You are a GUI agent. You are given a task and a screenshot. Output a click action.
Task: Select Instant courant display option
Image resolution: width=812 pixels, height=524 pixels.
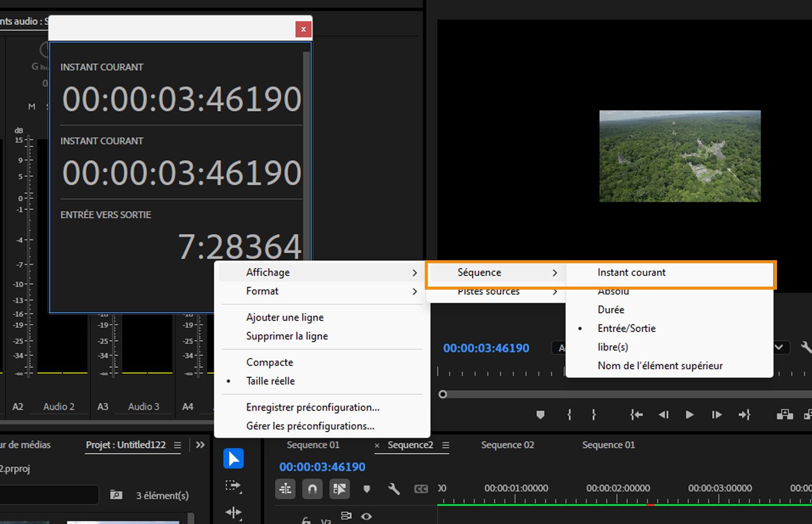point(669,272)
